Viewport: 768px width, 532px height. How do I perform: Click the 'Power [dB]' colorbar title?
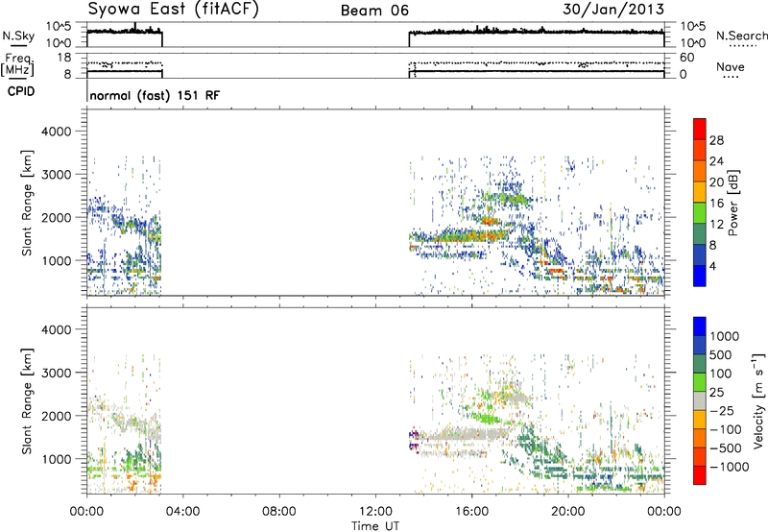[733, 203]
